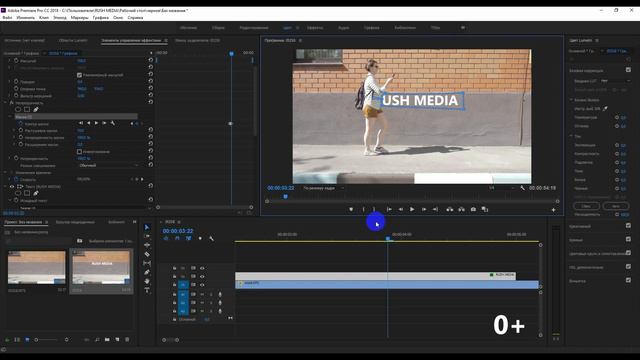640x360 pixels.
Task: Step forward one frame
Action: click(424, 209)
